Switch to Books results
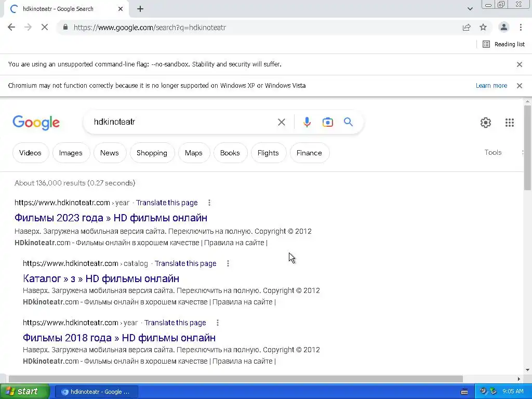Image resolution: width=532 pixels, height=399 pixels. point(230,153)
